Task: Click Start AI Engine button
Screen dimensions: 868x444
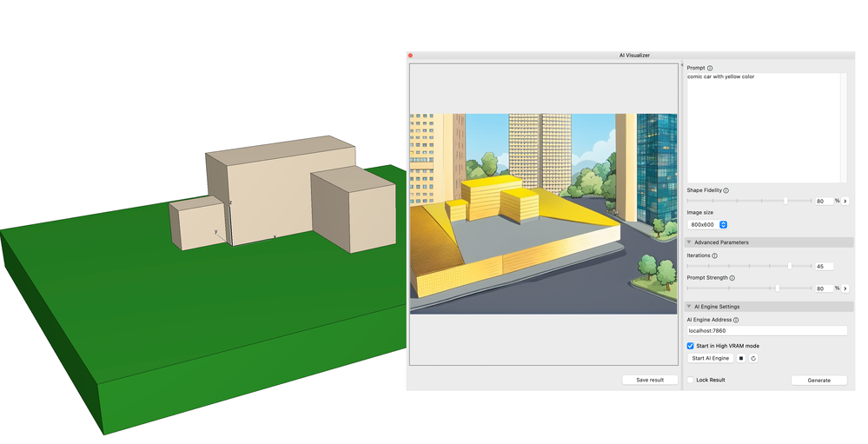Action: click(710, 358)
